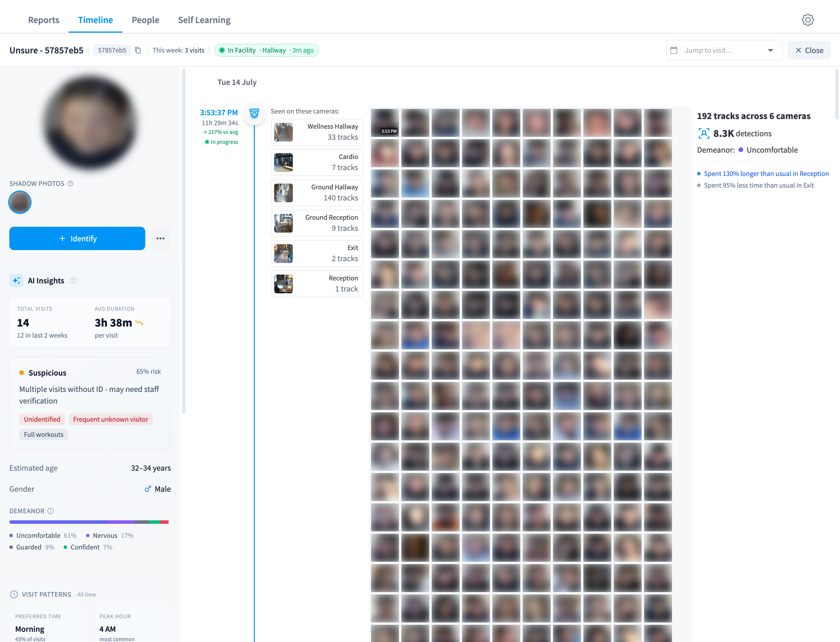Click the AI Insights help icon

pos(73,280)
